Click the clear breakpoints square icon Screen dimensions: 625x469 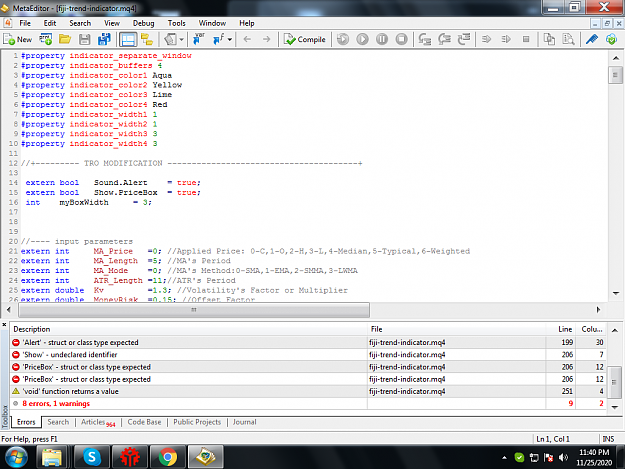(526, 39)
